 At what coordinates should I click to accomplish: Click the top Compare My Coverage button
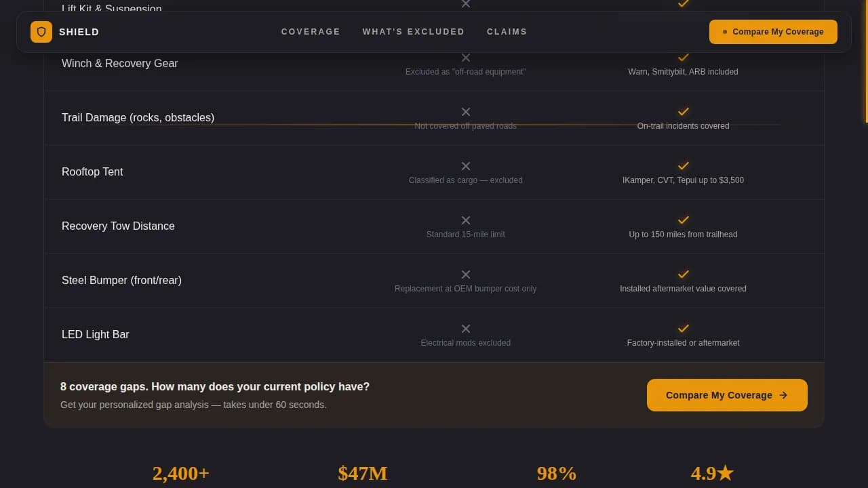773,31
